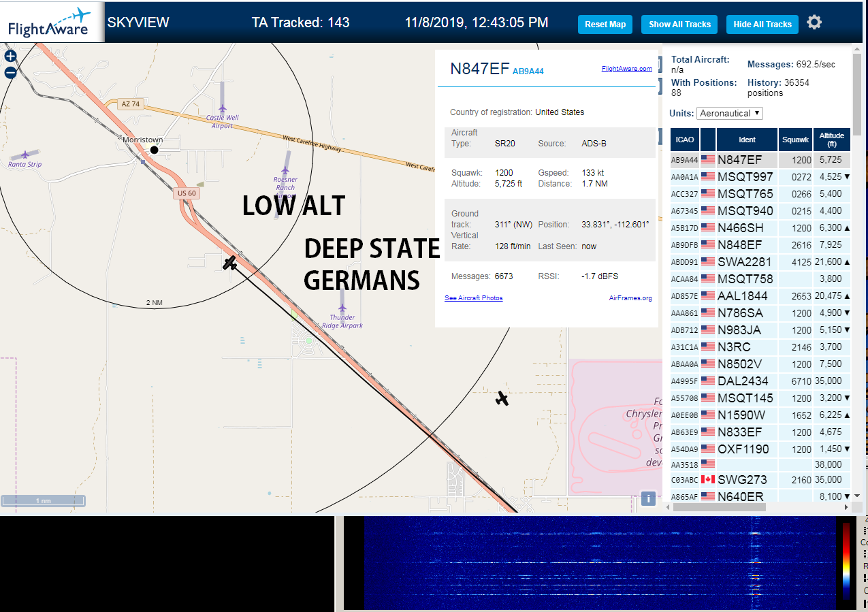Sort table by Ident column header
The width and height of the screenshot is (868, 612).
tap(747, 140)
